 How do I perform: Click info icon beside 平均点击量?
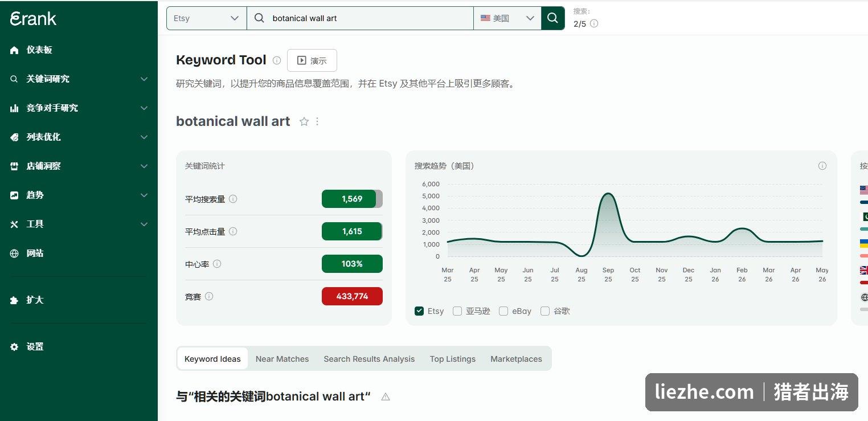coord(233,231)
